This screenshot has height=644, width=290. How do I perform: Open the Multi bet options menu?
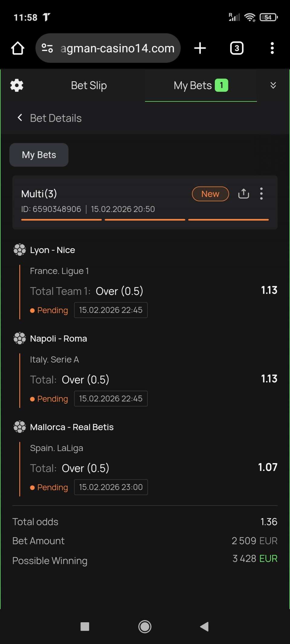pos(262,194)
